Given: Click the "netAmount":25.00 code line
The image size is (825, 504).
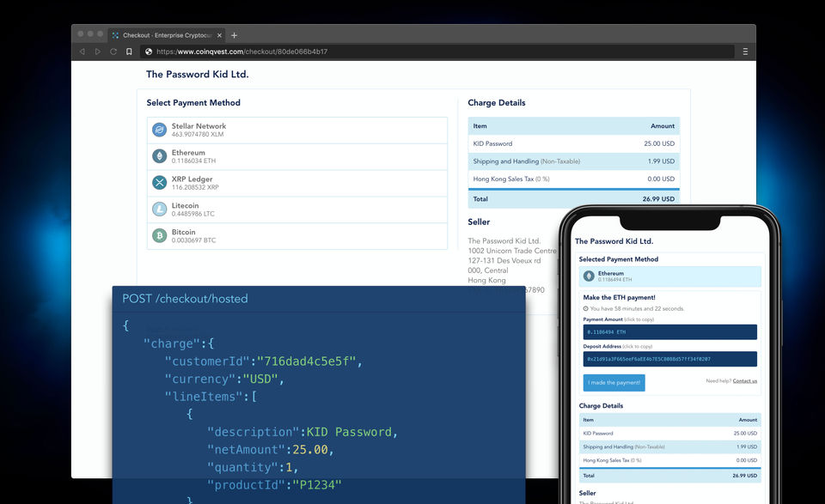Looking at the screenshot, I should 271,450.
